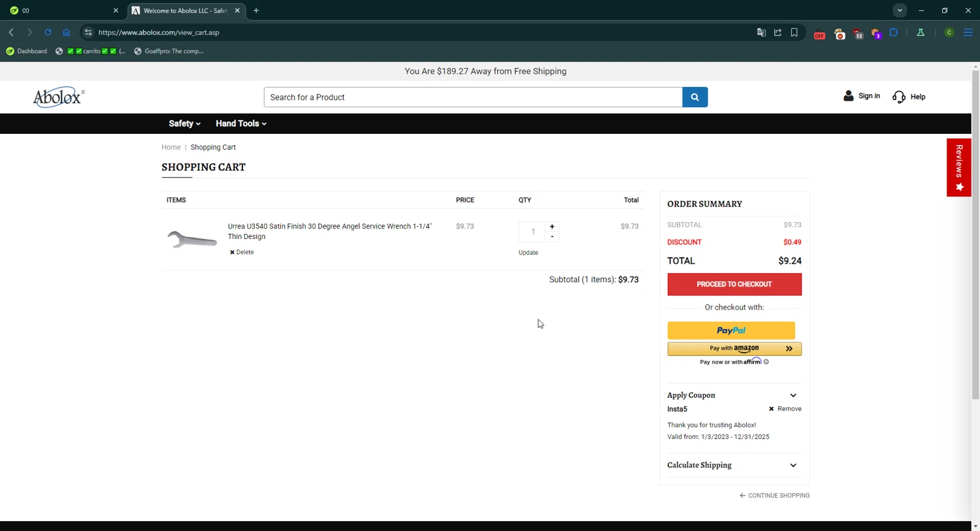Focus the Search for a Product field

(x=473, y=97)
